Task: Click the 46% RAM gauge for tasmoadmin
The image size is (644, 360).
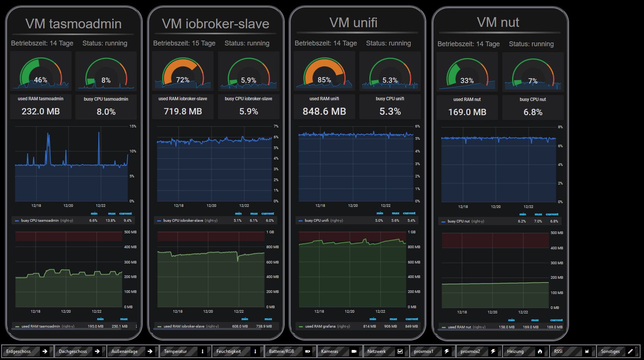Action: pyautogui.click(x=41, y=72)
